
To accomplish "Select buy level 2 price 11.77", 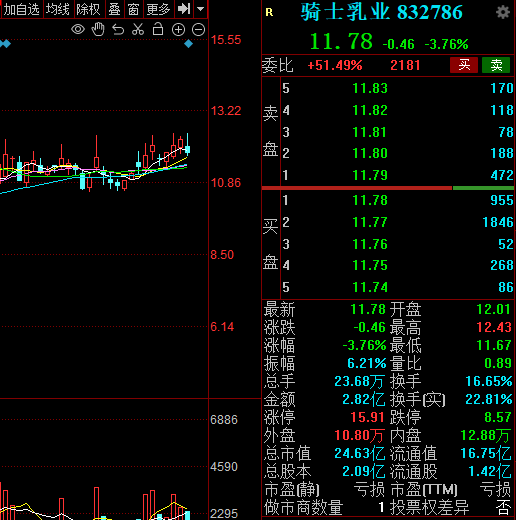I will (x=370, y=222).
